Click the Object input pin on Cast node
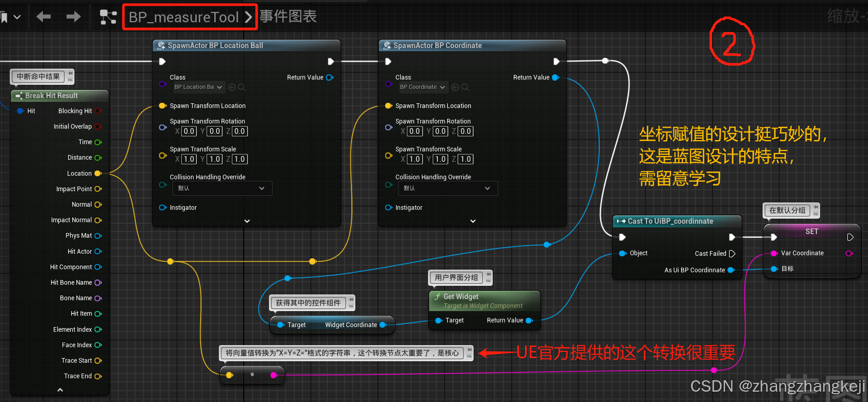The image size is (868, 402). pyautogui.click(x=623, y=253)
